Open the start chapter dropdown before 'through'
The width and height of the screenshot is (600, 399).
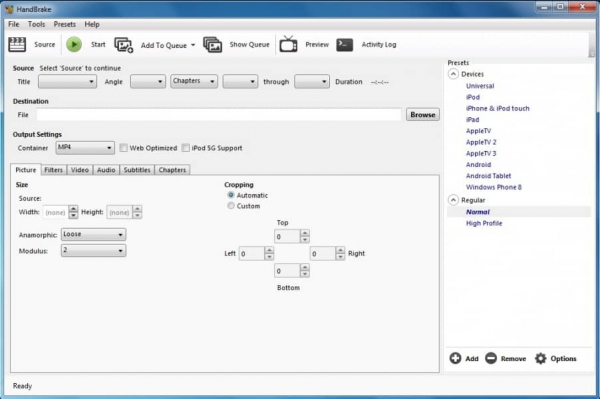click(x=240, y=81)
